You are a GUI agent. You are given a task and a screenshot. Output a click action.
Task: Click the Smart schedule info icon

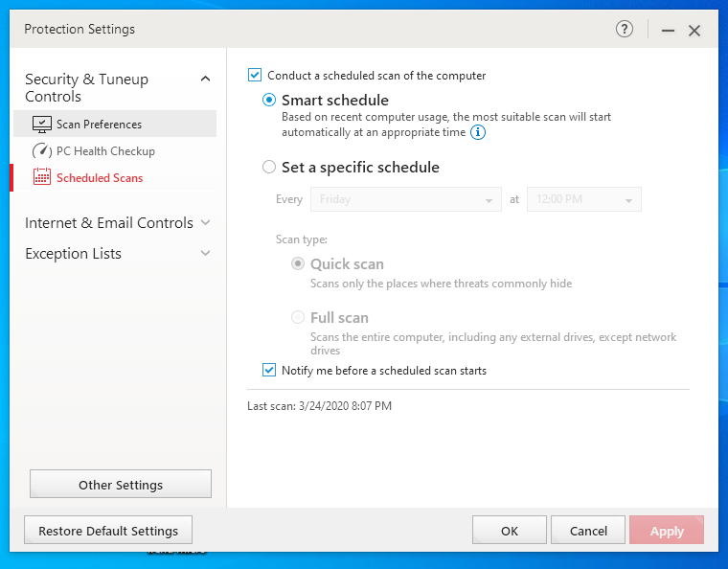tap(478, 132)
